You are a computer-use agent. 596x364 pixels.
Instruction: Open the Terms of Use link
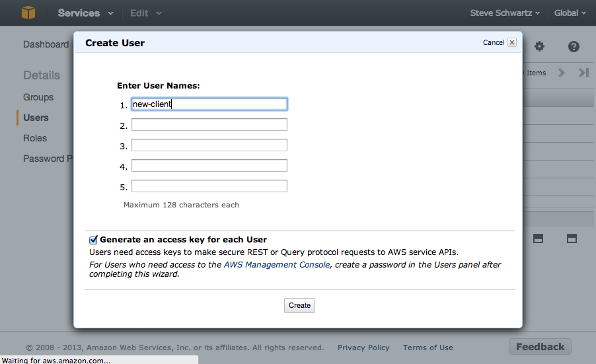tap(428, 347)
